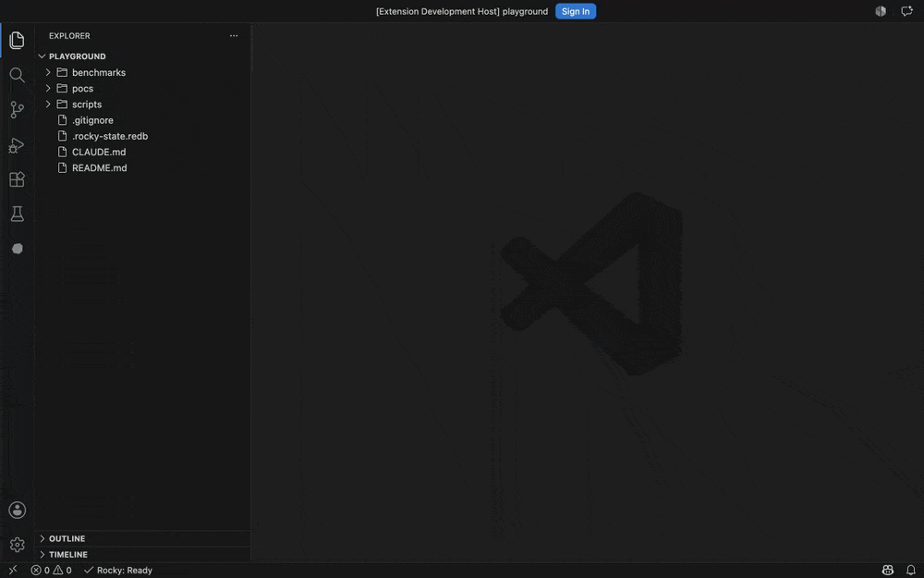Click the README.md file icon

[x=62, y=167]
